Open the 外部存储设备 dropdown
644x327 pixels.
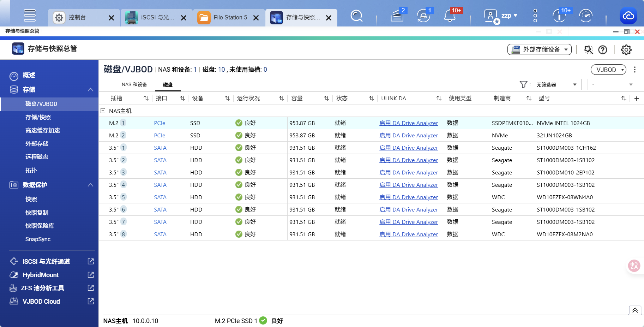(539, 49)
